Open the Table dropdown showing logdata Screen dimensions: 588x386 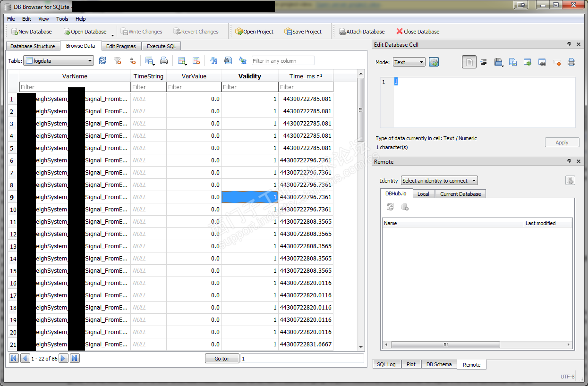point(59,61)
